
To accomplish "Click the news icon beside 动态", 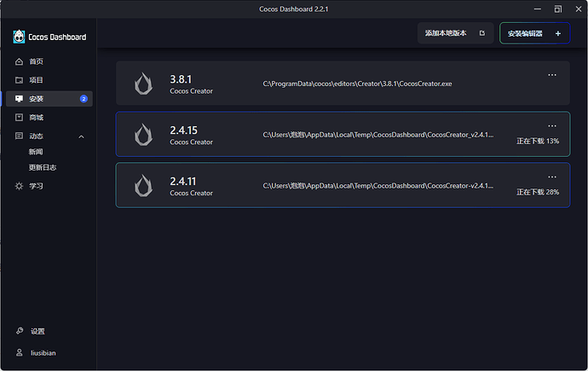I will pyautogui.click(x=19, y=136).
